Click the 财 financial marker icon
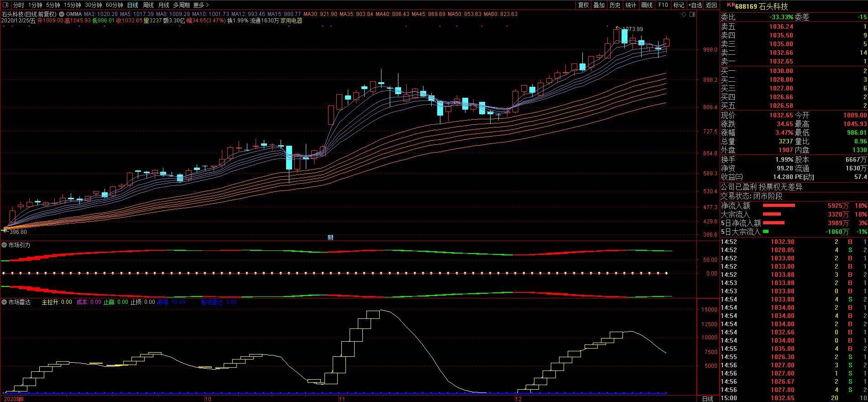868x402 pixels. [x=330, y=237]
